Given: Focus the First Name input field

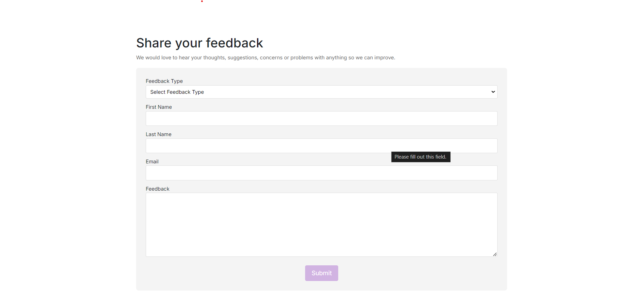Looking at the screenshot, I should coord(321,119).
